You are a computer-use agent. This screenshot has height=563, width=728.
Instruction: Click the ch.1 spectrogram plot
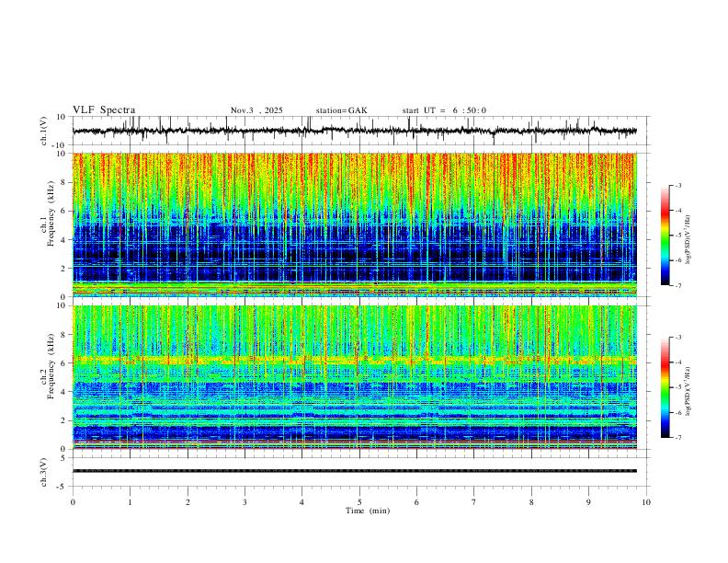tap(355, 224)
